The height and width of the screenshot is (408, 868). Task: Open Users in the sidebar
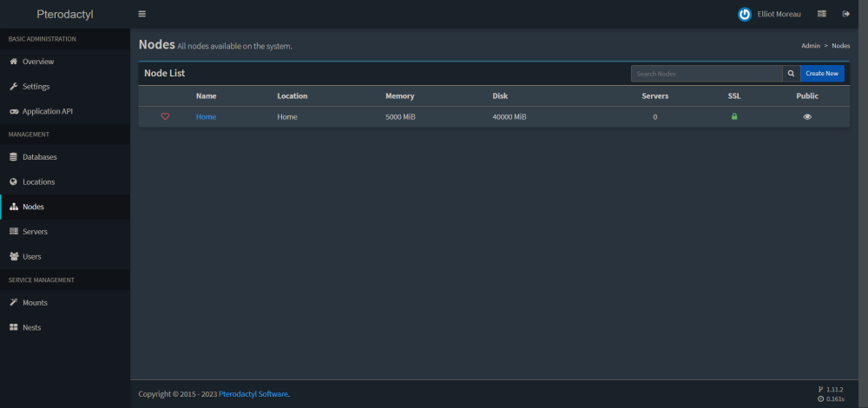coord(65,256)
